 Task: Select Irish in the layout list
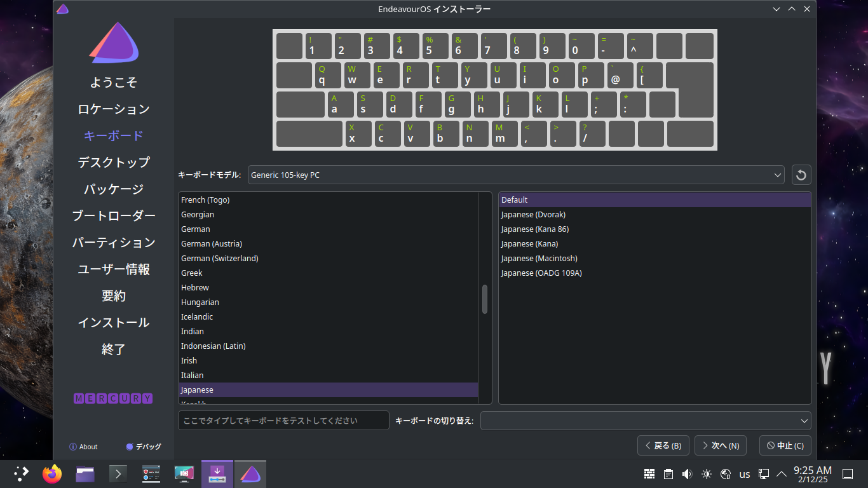(328, 360)
